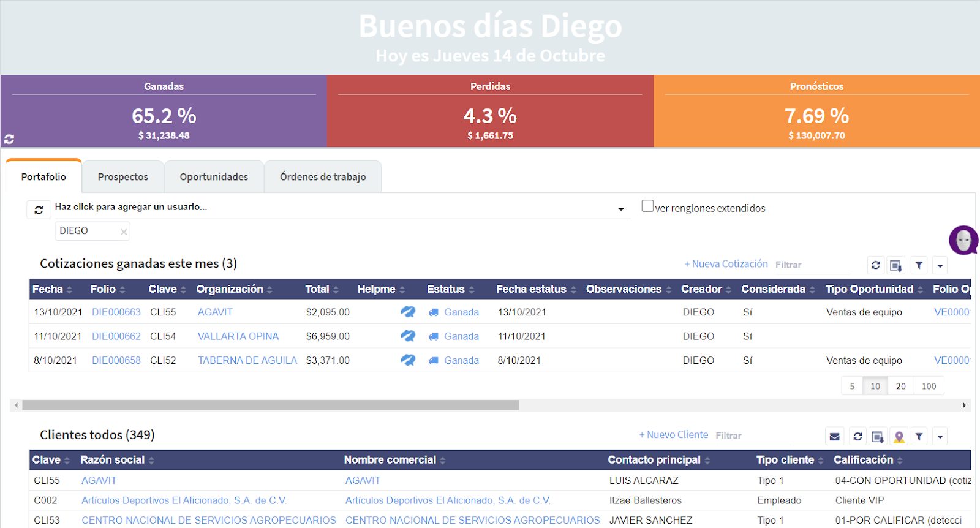Screen dimensions: 980x528
Task: Switch to the Prospectos tab
Action: 123,177
